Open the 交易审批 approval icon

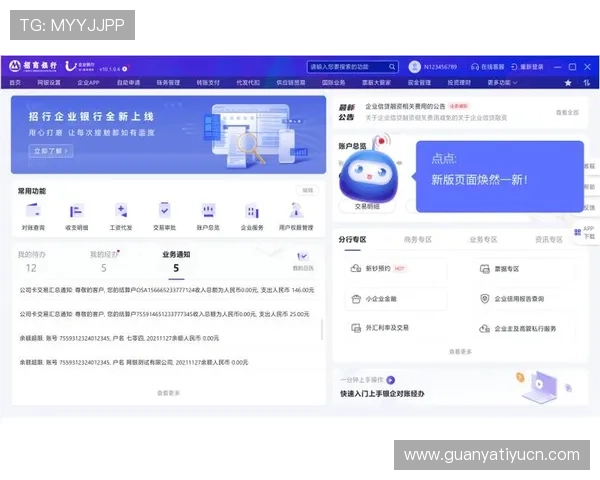pyautogui.click(x=165, y=217)
